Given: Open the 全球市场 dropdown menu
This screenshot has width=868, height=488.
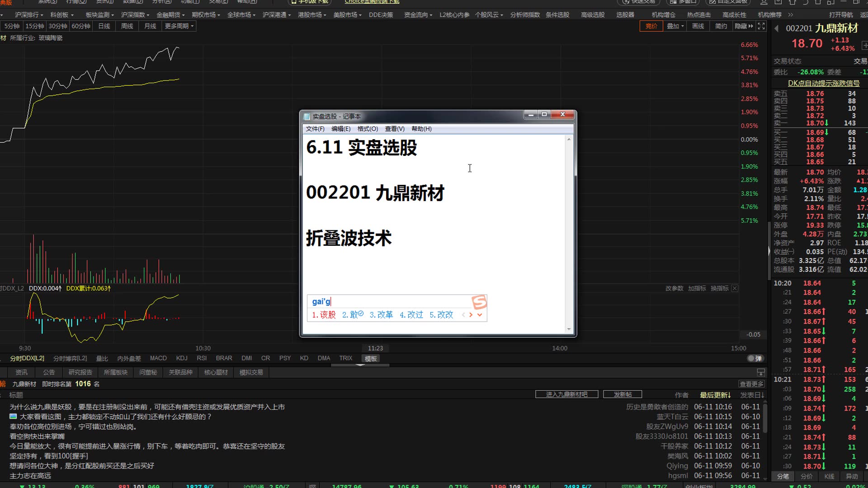Looking at the screenshot, I should tap(241, 15).
